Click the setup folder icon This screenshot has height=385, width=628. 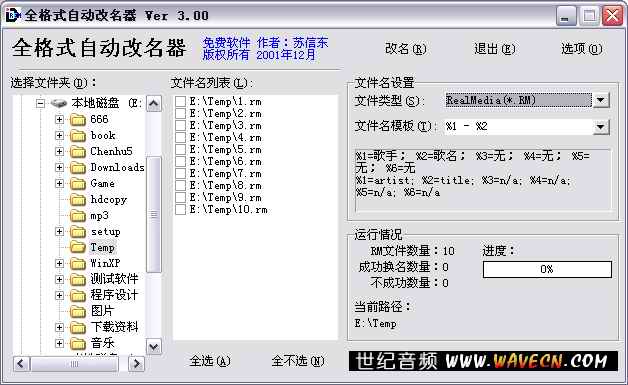78,232
